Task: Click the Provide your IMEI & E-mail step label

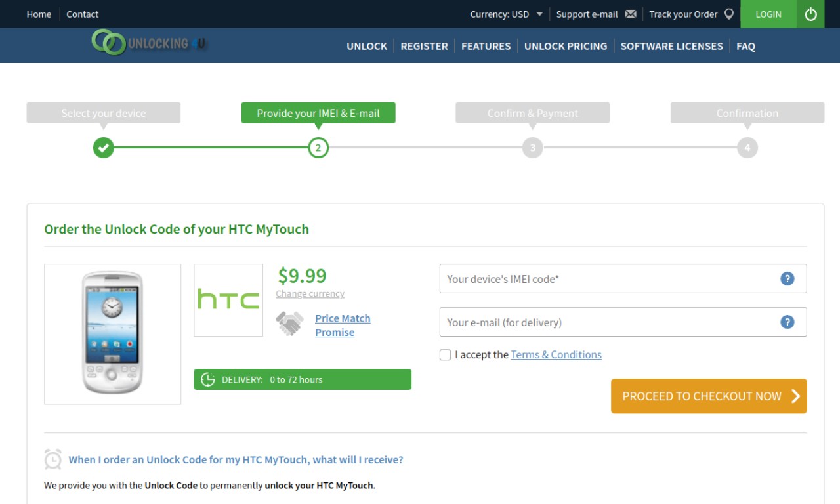Action: click(x=318, y=113)
